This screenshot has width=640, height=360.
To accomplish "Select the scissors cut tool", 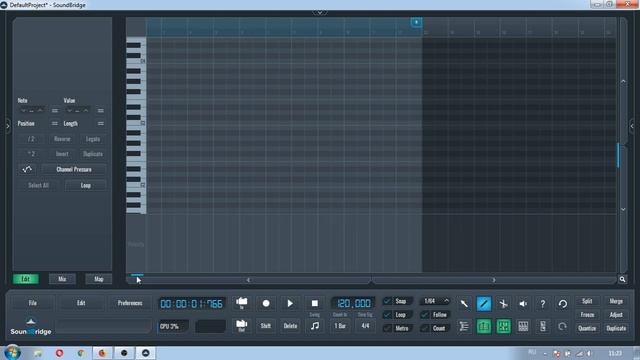I will (x=503, y=304).
